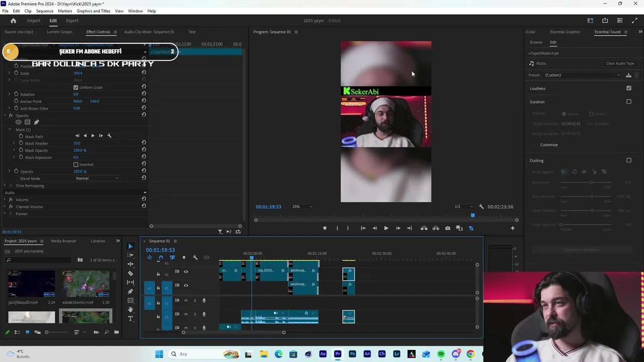Viewport: 644px width, 362px height.
Task: Open Timeline Display Settings wrench
Action: click(195, 257)
